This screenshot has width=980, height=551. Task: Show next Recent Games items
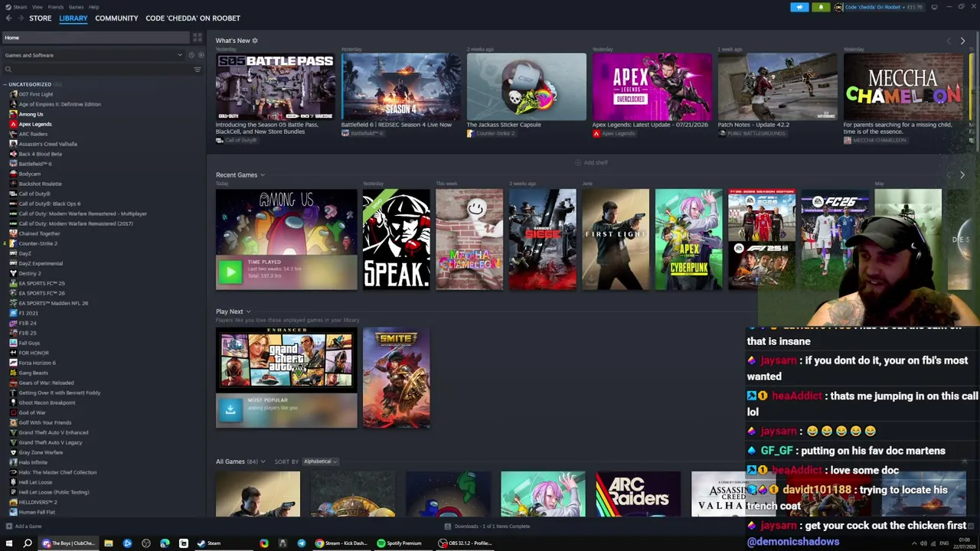[x=962, y=175]
